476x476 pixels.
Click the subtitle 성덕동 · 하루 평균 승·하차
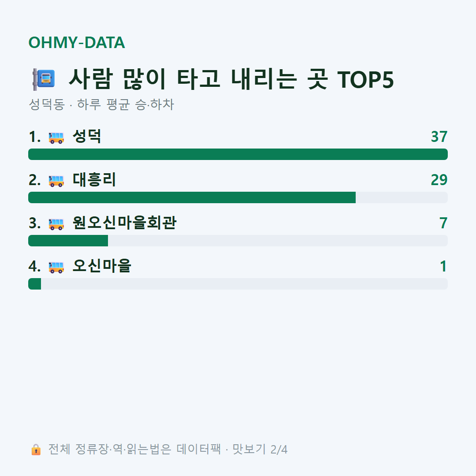101,104
